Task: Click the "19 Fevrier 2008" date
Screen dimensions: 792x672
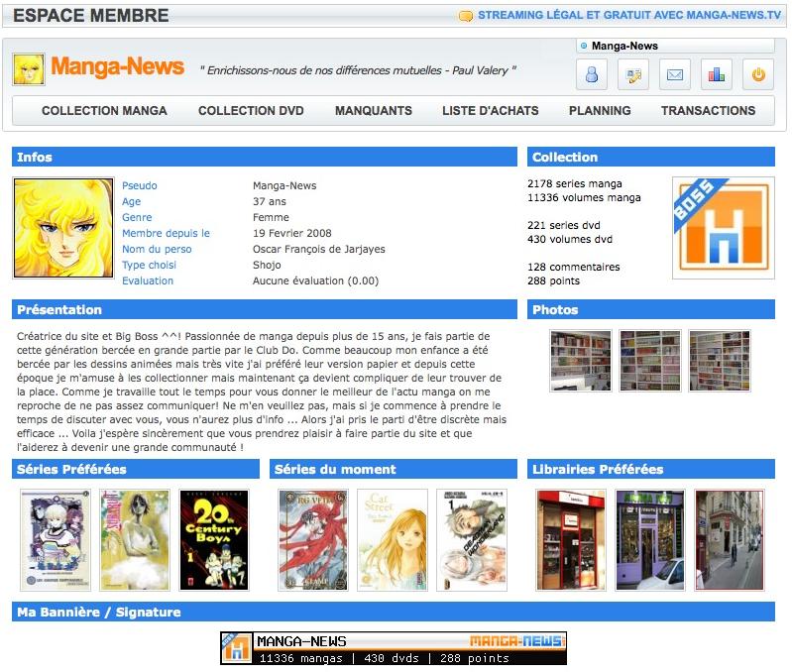Action: click(292, 233)
